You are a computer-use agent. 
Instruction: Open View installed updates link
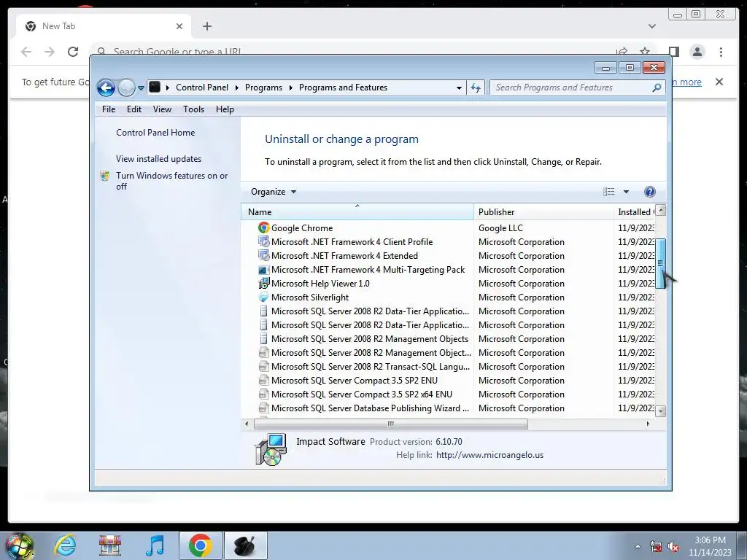pos(158,159)
